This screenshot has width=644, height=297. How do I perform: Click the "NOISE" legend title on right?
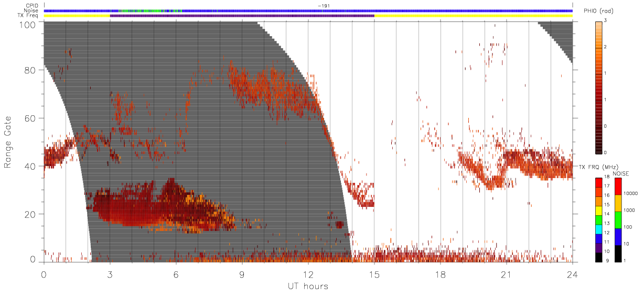(x=621, y=173)
